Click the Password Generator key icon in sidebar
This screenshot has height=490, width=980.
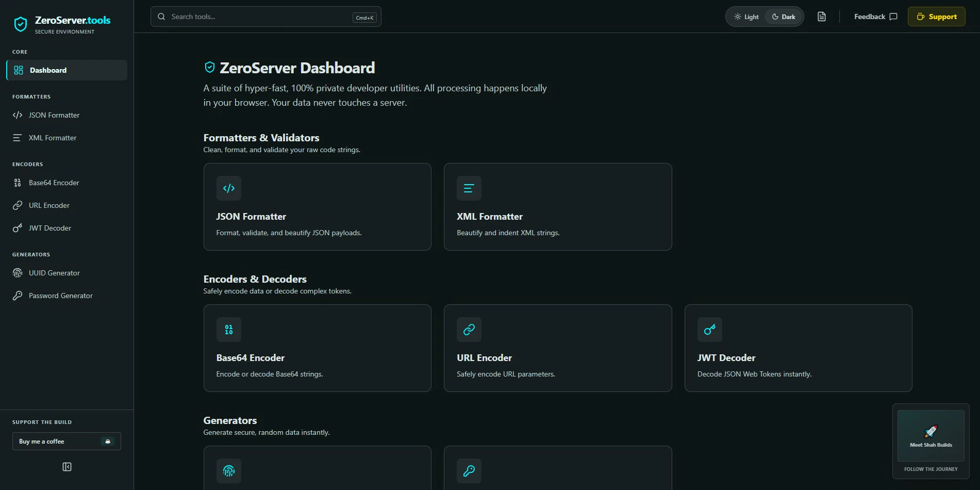pos(18,296)
